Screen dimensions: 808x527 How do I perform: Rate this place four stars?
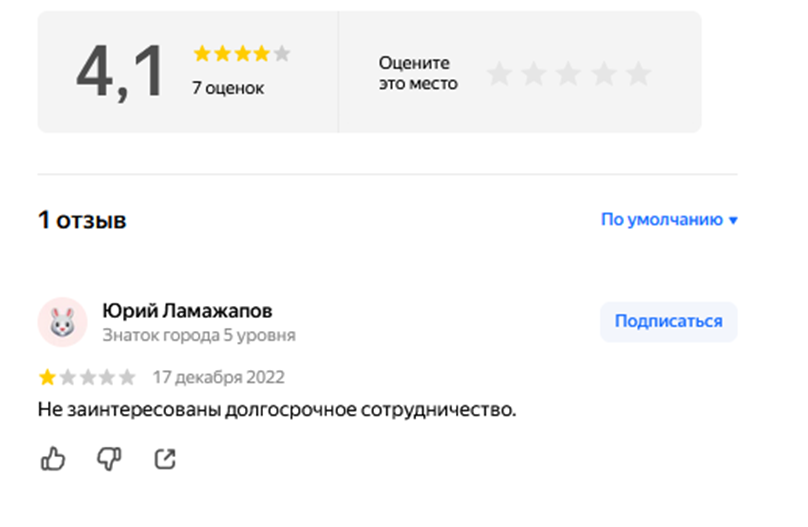click(603, 73)
